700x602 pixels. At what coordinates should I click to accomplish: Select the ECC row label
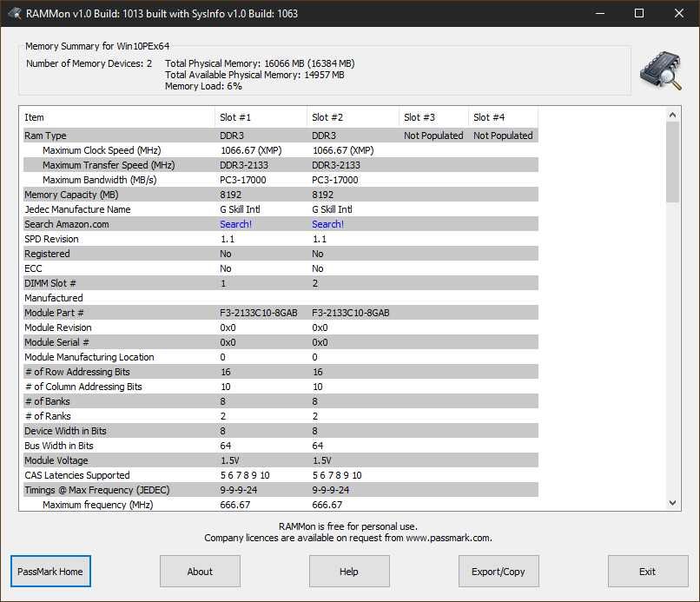[x=33, y=268]
